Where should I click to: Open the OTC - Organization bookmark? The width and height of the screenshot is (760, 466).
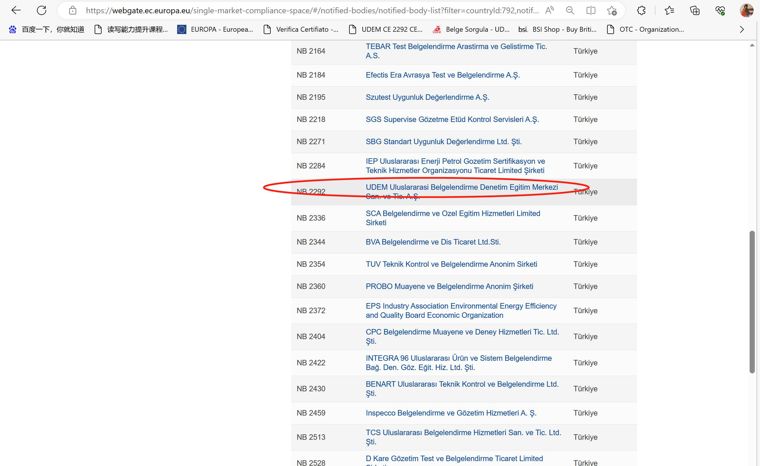coord(645,30)
